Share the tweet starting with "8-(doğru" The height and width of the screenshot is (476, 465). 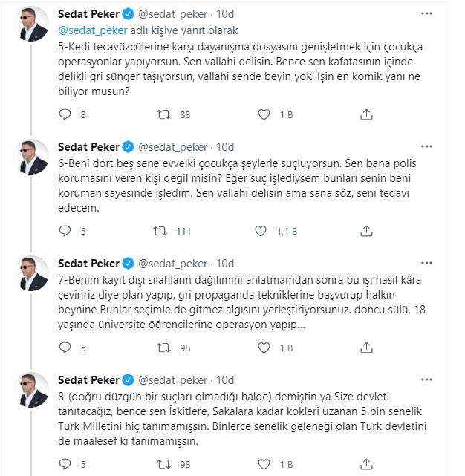coord(365,464)
